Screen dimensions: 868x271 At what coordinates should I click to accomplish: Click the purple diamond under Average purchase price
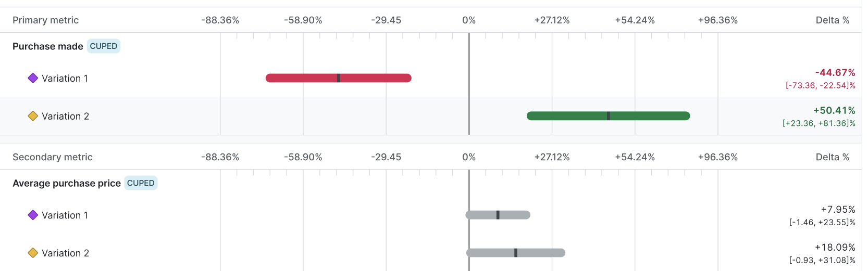(x=33, y=215)
